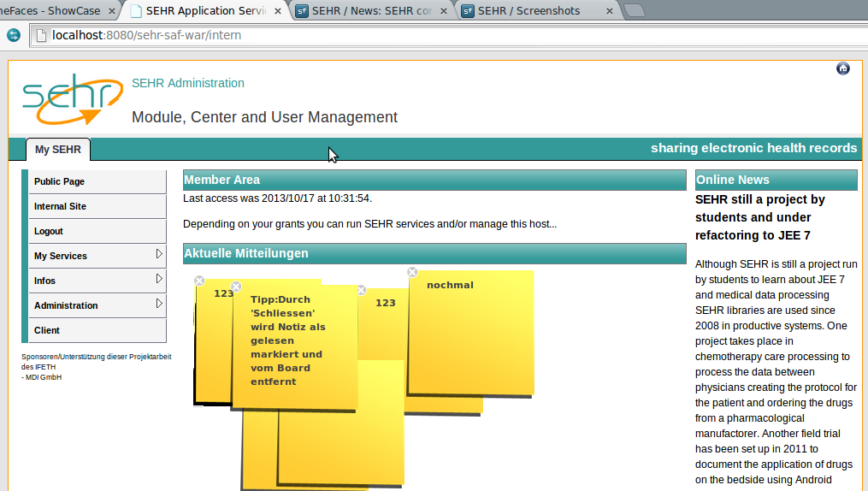The width and height of the screenshot is (868, 491).
Task: Click the 'nochmal' sticky note
Action: (x=470, y=334)
